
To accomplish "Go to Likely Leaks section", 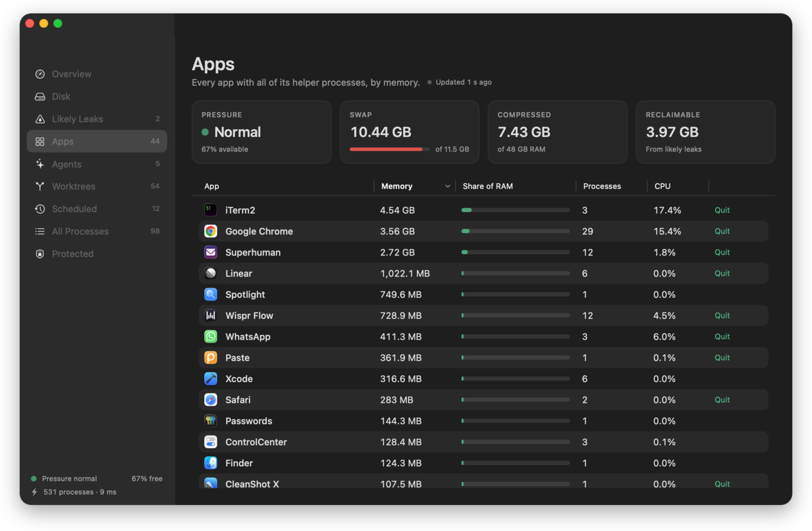I will tap(97, 119).
